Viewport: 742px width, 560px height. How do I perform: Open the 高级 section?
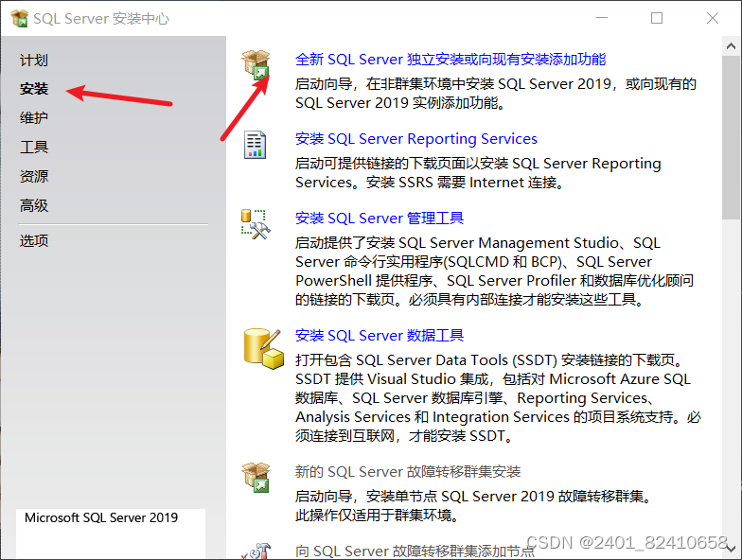(x=34, y=205)
